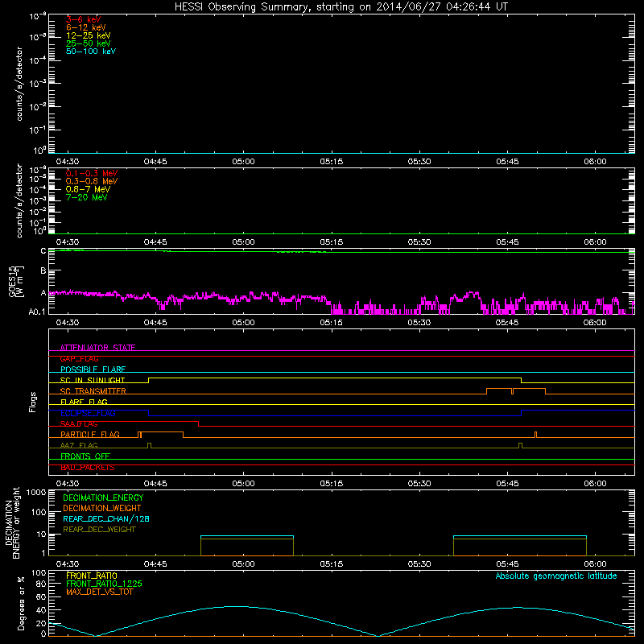Screen dimensions: 644x644
Task: Click the 'REAR_DEC_WEIGHT' legend label
Action: [x=99, y=530]
